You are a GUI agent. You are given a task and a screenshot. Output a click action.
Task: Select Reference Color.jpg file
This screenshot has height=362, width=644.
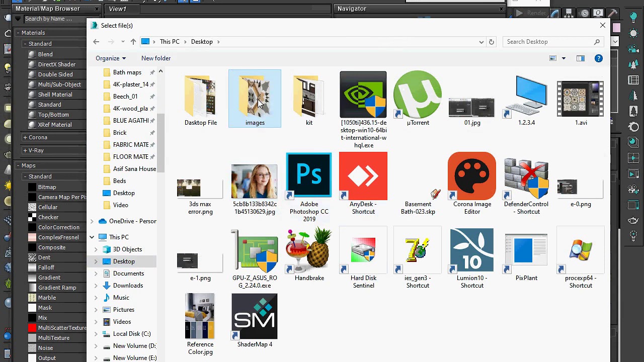tap(200, 324)
